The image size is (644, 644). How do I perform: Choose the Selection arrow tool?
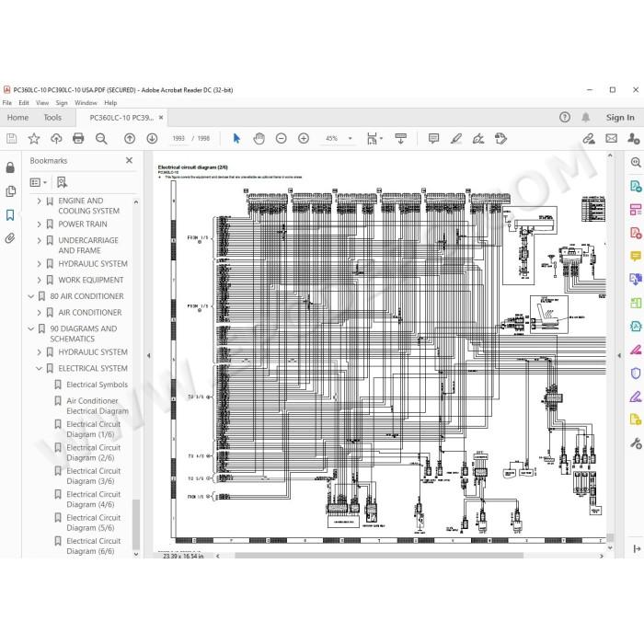click(236, 138)
